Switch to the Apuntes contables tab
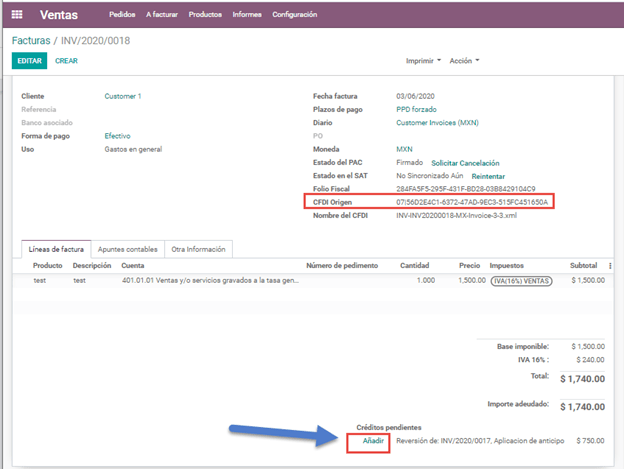The image size is (624, 469). pyautogui.click(x=127, y=249)
